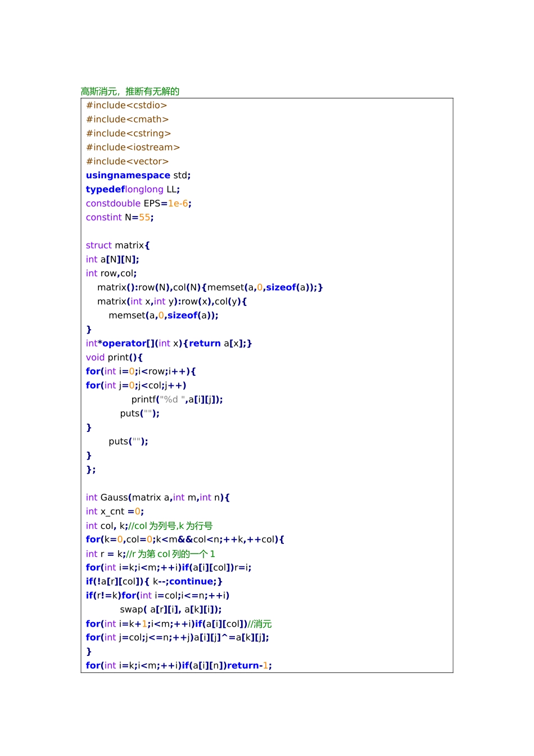Click the for(k=0,col=0;k<m&&col<n line
Viewport: 534px width, 756px height.
(x=185, y=539)
